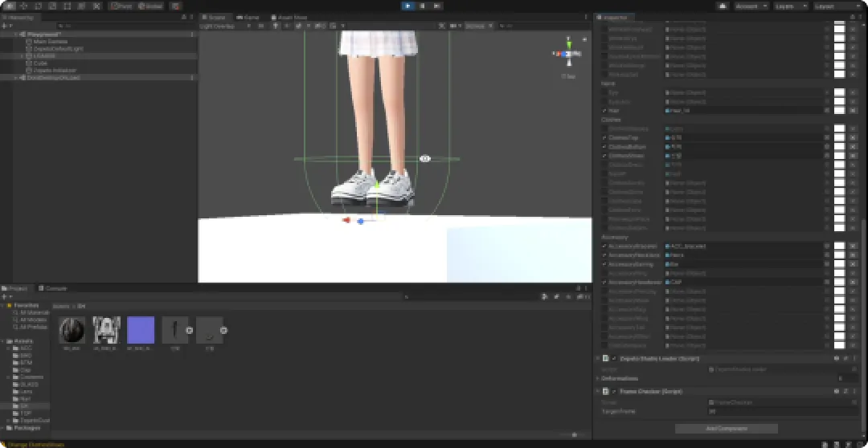
Task: Expand the LOADER object in Hierarchy
Action: tap(23, 56)
